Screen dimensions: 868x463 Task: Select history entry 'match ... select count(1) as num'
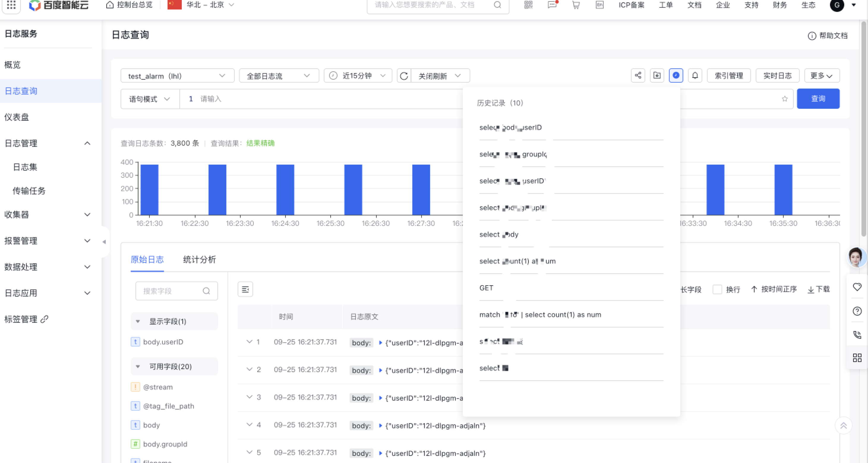[540, 315]
